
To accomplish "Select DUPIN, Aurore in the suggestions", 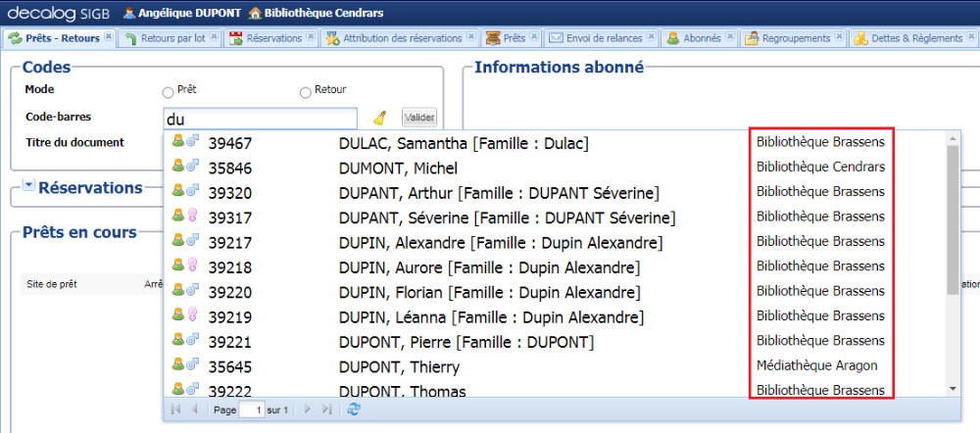I will coord(489,267).
